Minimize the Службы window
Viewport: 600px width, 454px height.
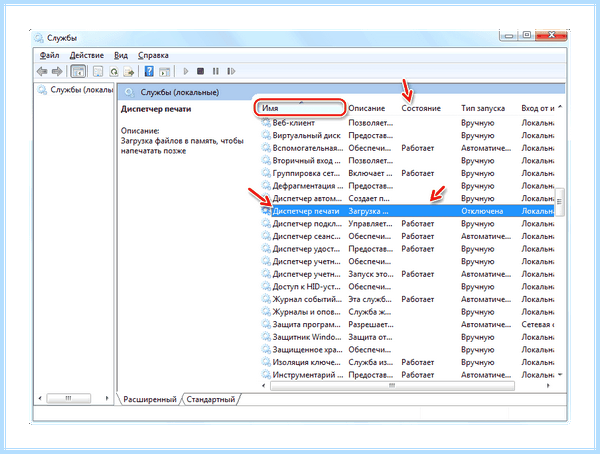(x=509, y=36)
